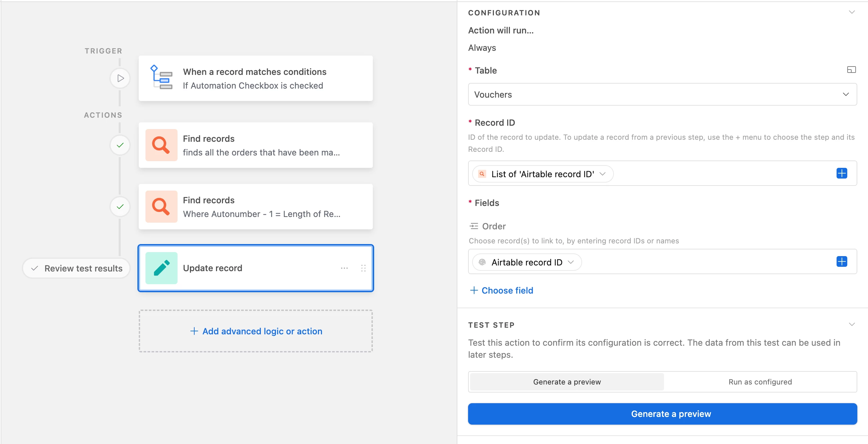
Task: Click the blue plus in Record ID field
Action: [841, 174]
